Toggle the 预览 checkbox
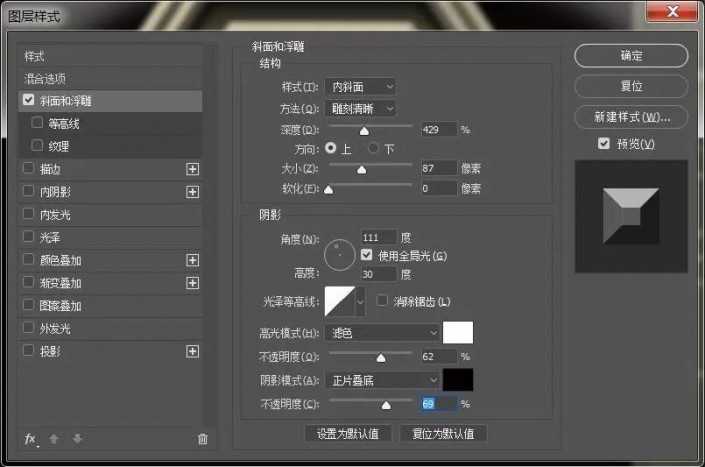This screenshot has width=705, height=467. (603, 144)
